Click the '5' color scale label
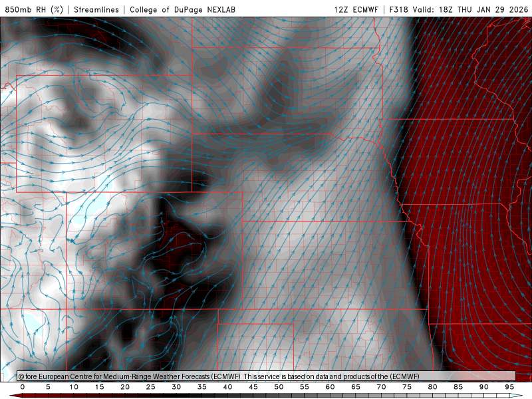The width and height of the screenshot is (532, 399). pyautogui.click(x=48, y=387)
